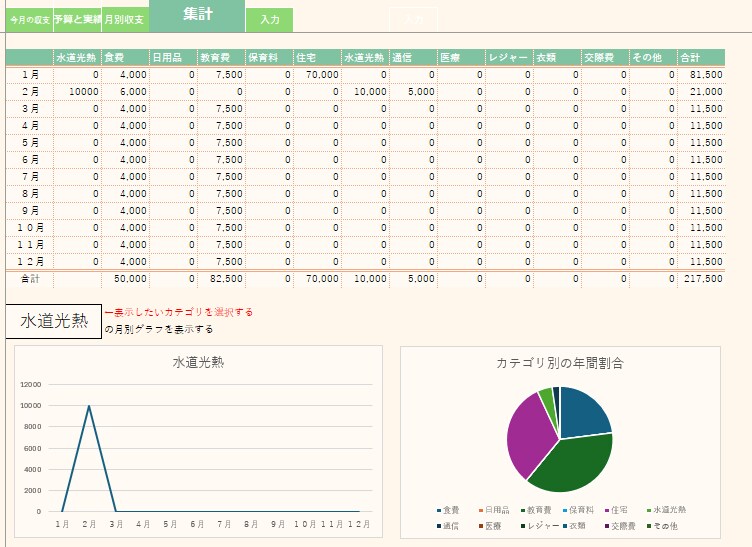Click the 日用品 legend entry in pie chart
Screen dimensions: 752x547
(494, 510)
